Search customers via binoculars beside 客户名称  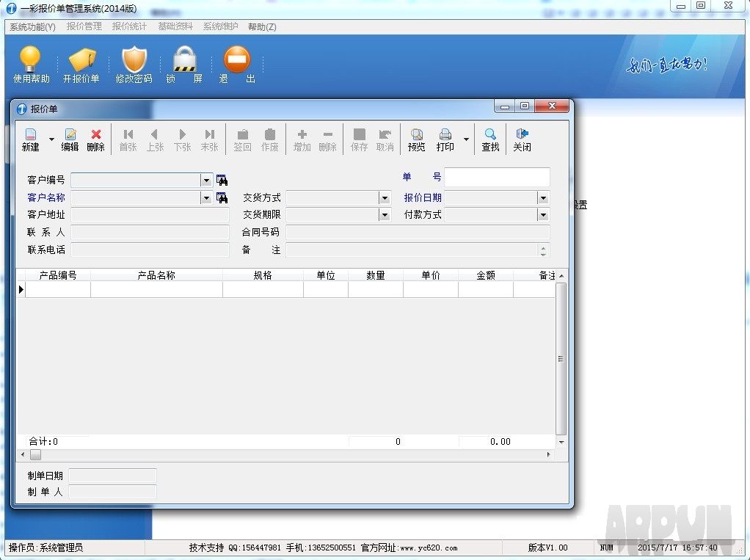pos(222,197)
